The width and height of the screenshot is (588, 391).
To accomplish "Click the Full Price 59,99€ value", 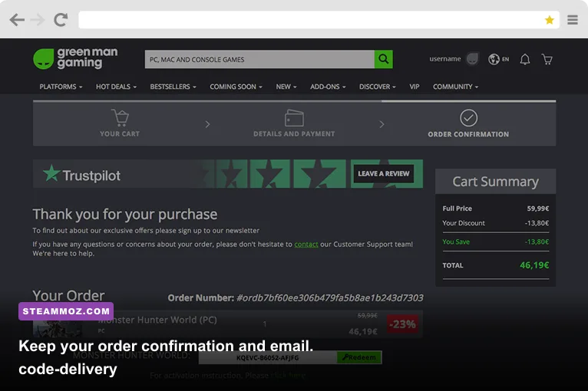I will [538, 209].
